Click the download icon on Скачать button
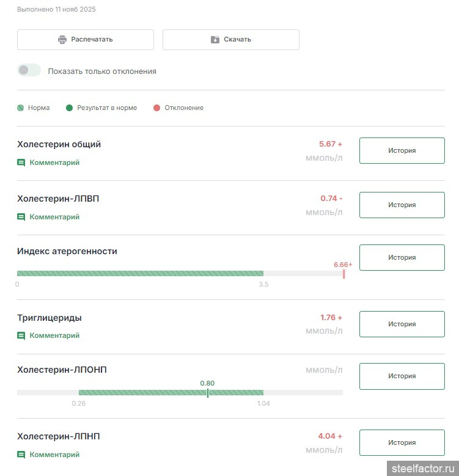 click(x=215, y=40)
